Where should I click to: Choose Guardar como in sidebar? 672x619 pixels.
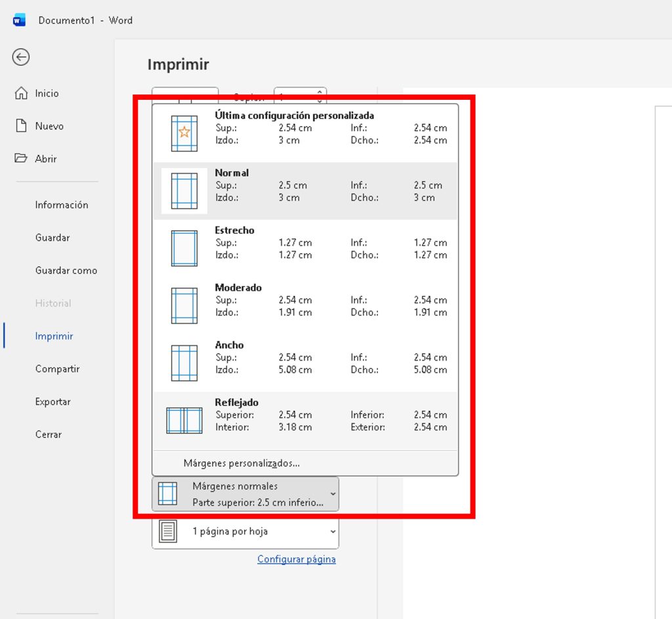pos(66,270)
